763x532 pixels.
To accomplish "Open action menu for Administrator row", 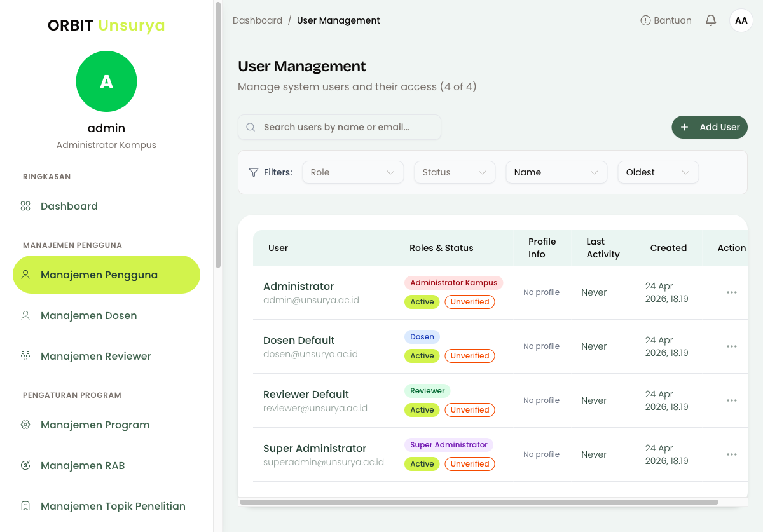I will pos(732,292).
